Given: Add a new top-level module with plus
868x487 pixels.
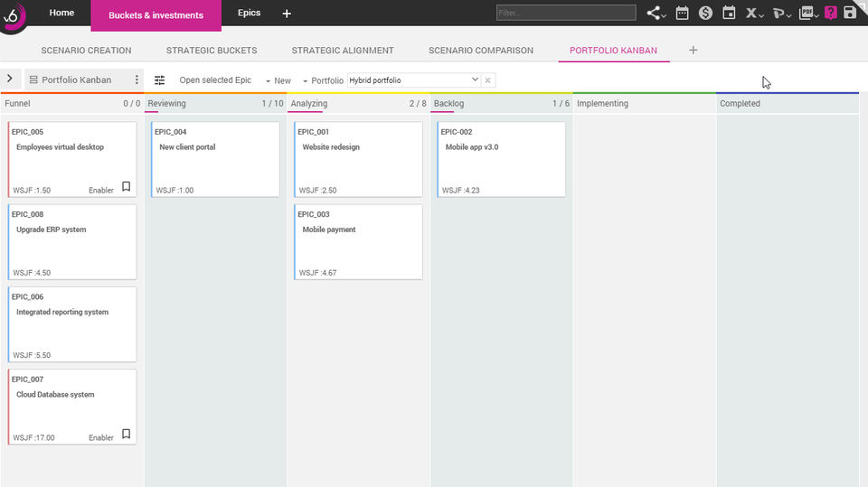Looking at the screenshot, I should point(287,14).
